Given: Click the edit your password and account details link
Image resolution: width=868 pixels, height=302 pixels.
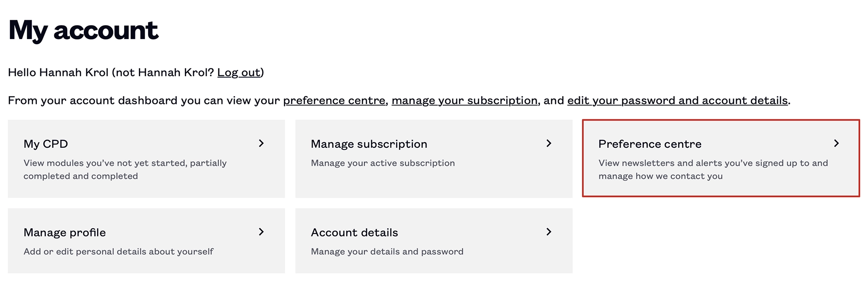Looking at the screenshot, I should pos(677,100).
